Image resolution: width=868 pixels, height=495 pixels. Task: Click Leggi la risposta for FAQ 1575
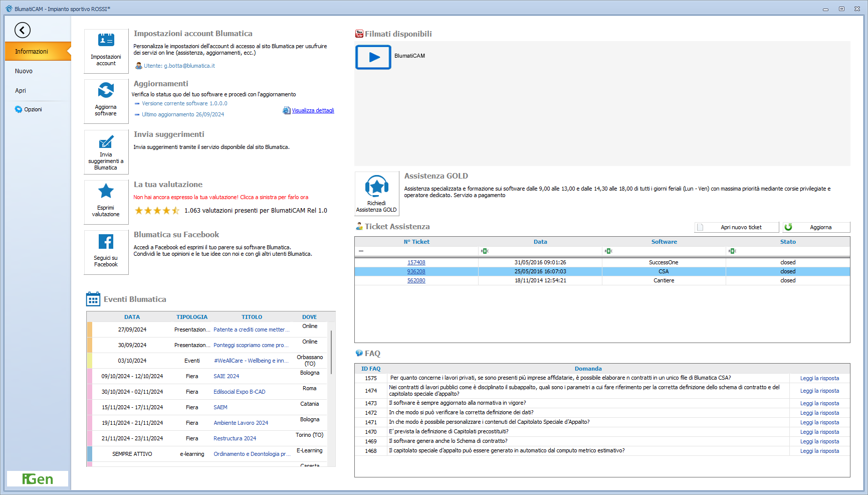pyautogui.click(x=819, y=378)
